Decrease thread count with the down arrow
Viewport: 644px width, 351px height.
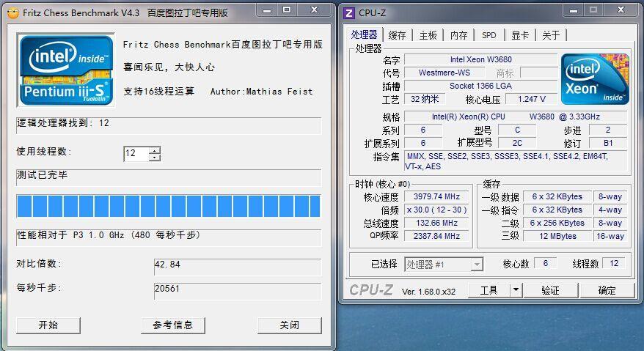pyautogui.click(x=155, y=158)
